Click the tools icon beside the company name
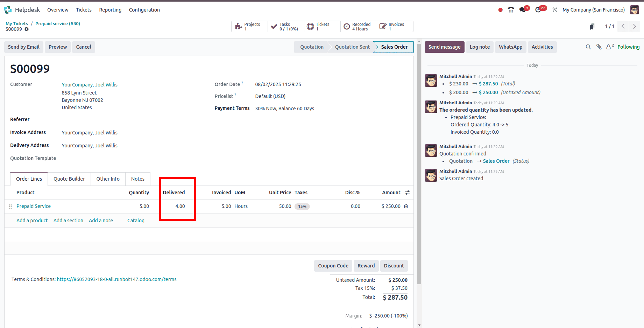The height and width of the screenshot is (328, 644). tap(555, 10)
